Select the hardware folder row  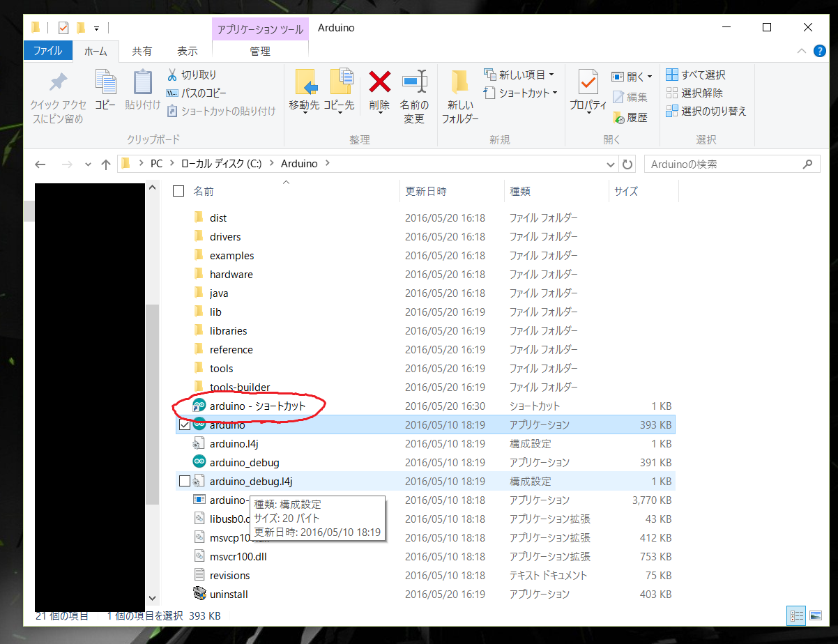(x=425, y=275)
